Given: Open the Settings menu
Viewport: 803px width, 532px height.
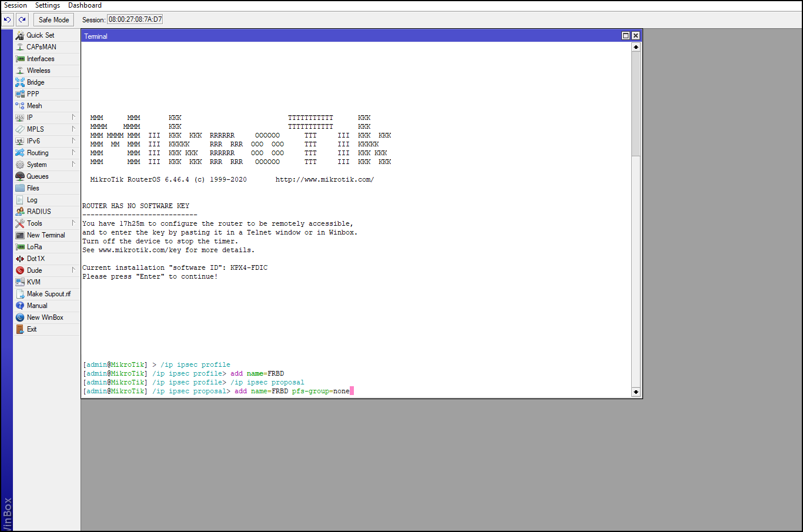Looking at the screenshot, I should click(47, 5).
